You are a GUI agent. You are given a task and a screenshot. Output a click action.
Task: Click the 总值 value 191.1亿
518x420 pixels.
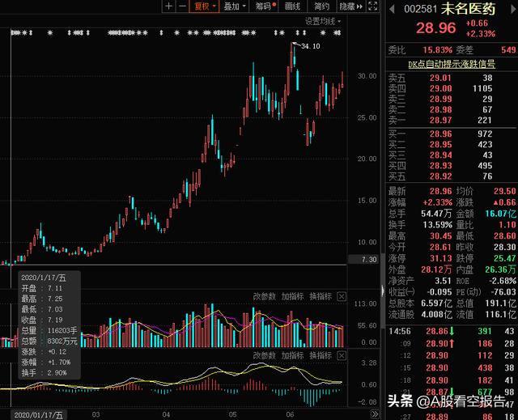[x=500, y=303]
